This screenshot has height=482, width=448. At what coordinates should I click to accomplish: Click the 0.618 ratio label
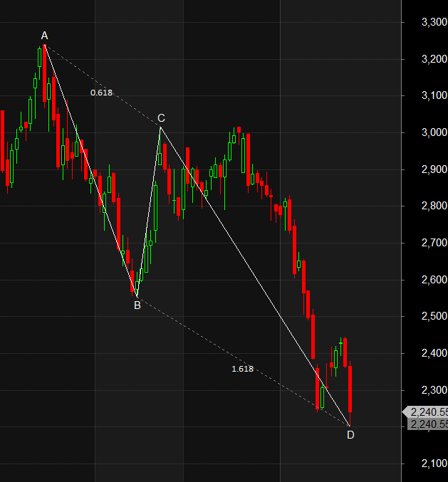point(101,93)
